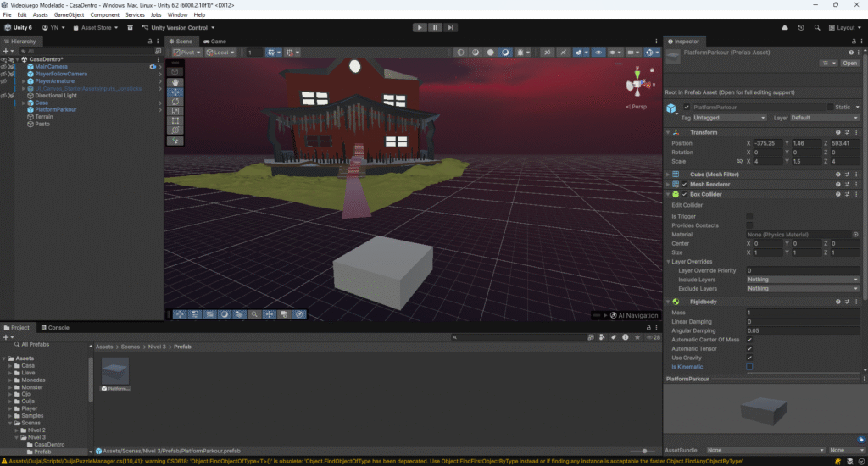The width and height of the screenshot is (868, 466).
Task: Switch to the Console tab
Action: click(x=58, y=327)
